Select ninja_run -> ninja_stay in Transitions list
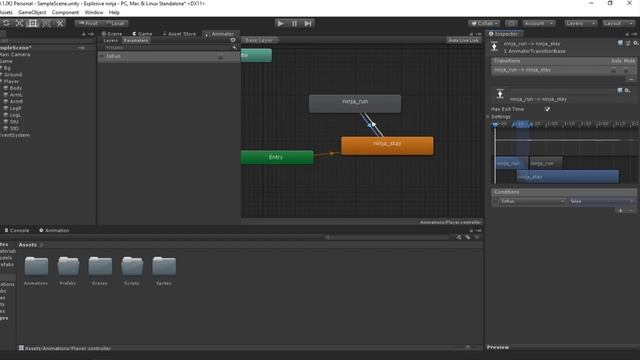 pyautogui.click(x=522, y=70)
